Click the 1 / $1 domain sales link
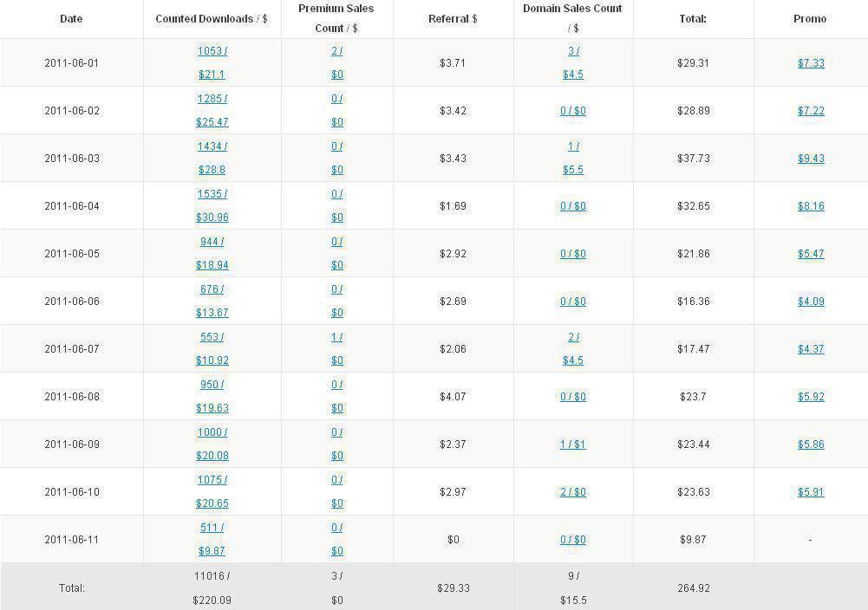 click(572, 445)
